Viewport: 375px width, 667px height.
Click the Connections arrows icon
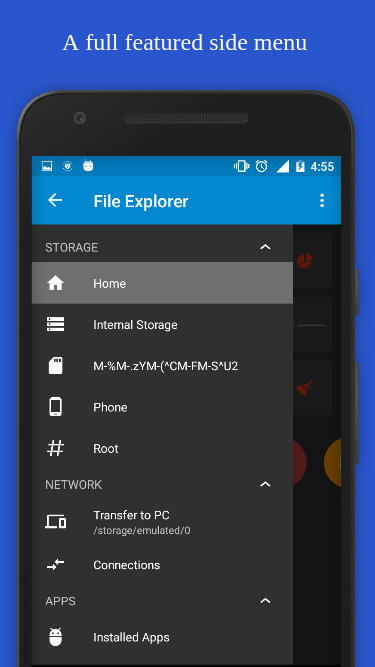[x=56, y=565]
